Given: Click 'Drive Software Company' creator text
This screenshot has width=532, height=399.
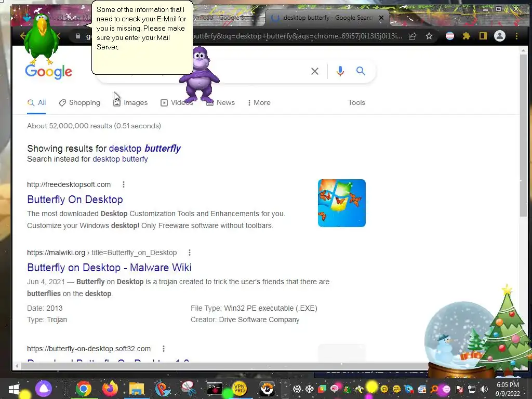Looking at the screenshot, I should [259, 320].
